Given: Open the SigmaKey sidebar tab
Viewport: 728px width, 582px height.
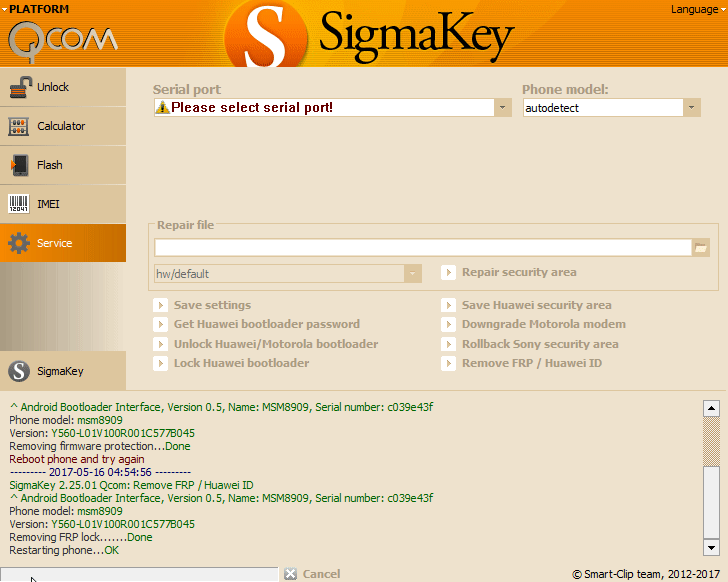Looking at the screenshot, I should [63, 371].
